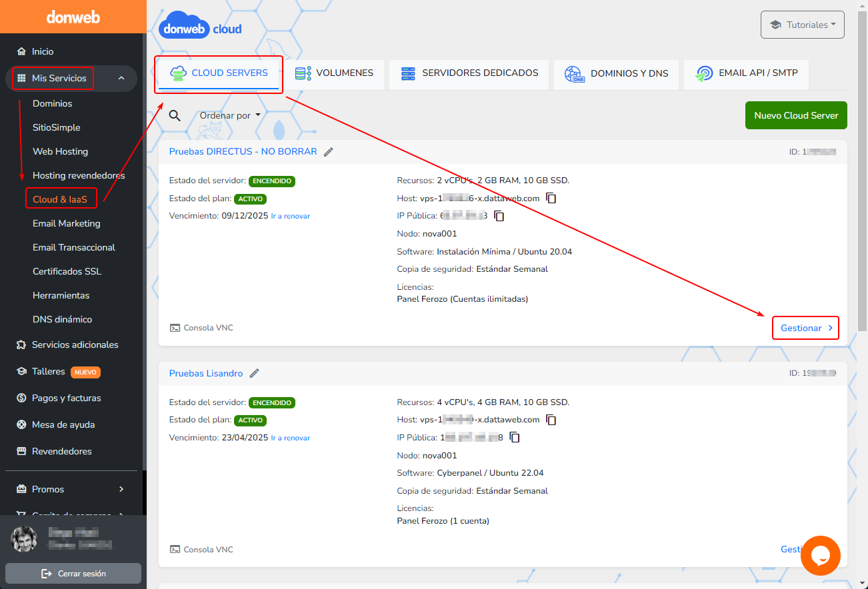The height and width of the screenshot is (589, 868).
Task: Open the orange chat support bubble
Action: tap(821, 556)
